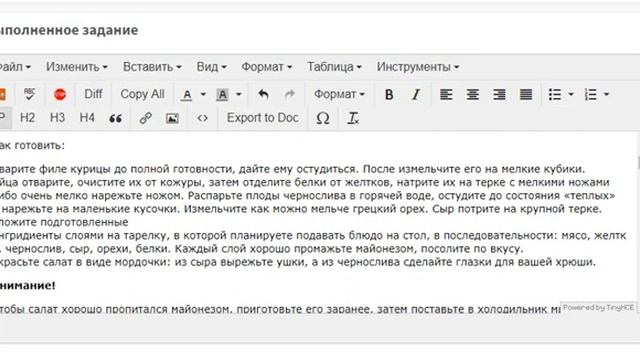Align text right
This screenshot has height=360, width=640.
tap(499, 95)
